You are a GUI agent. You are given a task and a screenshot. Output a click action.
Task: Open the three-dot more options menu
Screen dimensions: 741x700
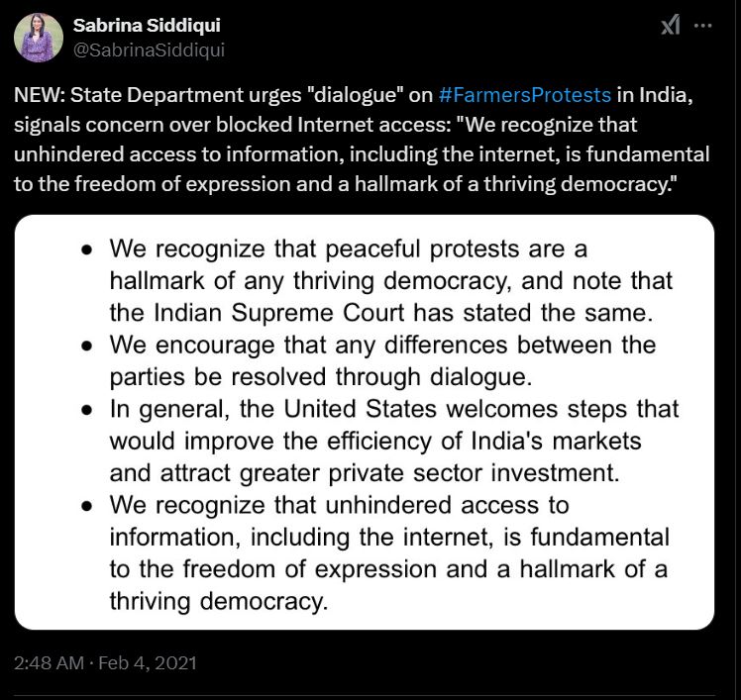702,26
